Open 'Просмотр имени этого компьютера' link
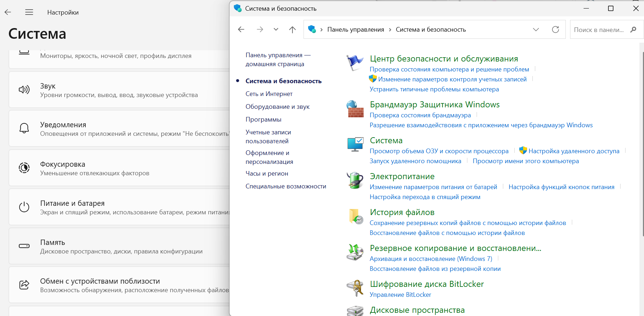644x316 pixels. point(526,161)
